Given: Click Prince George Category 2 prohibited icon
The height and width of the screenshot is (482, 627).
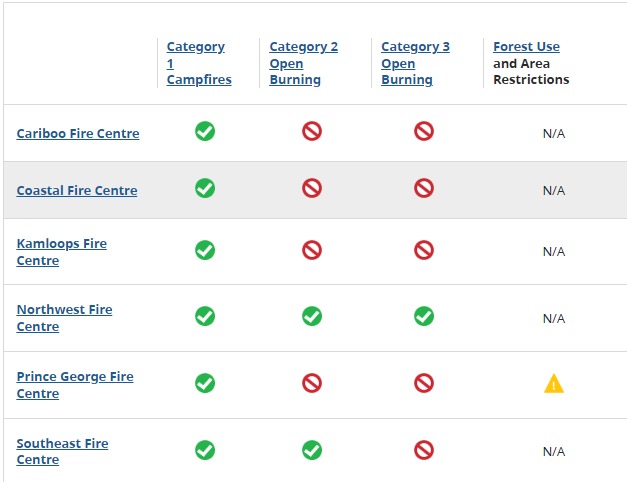Looking at the screenshot, I should [x=312, y=383].
